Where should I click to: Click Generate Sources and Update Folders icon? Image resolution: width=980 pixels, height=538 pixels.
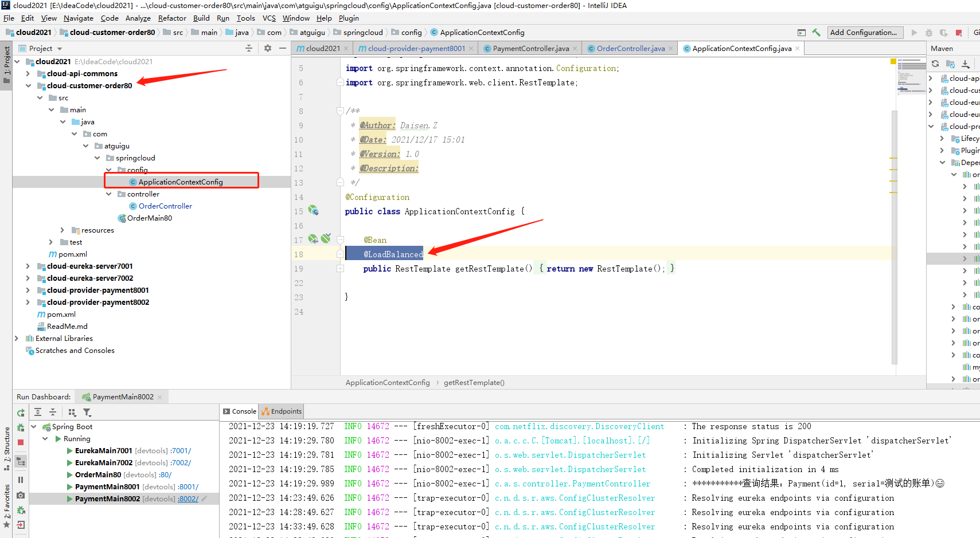950,64
